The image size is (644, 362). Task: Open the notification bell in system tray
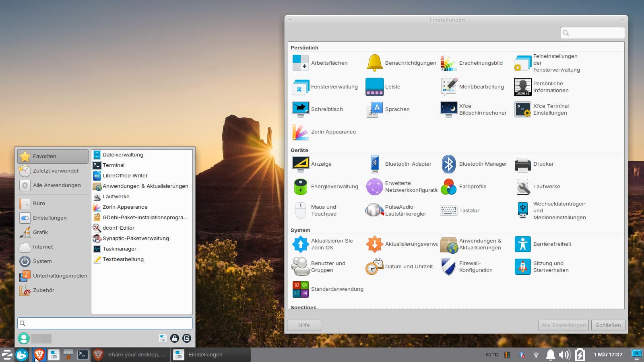click(550, 354)
